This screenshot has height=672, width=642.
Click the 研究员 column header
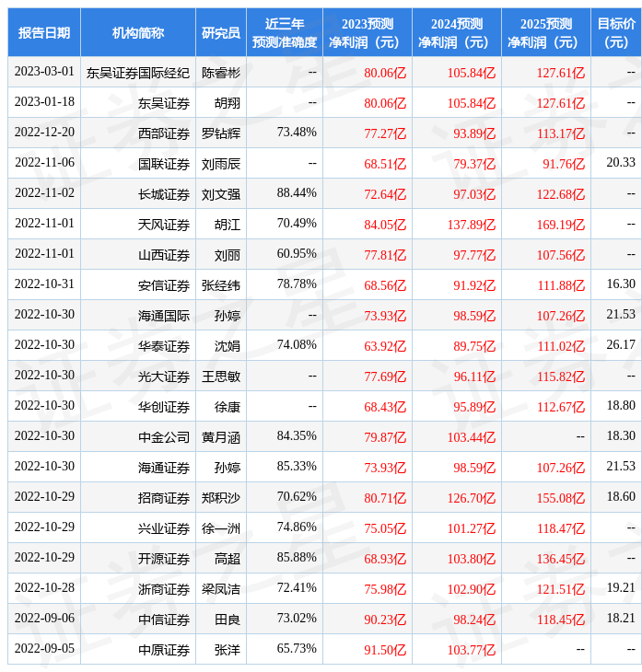coord(221,32)
